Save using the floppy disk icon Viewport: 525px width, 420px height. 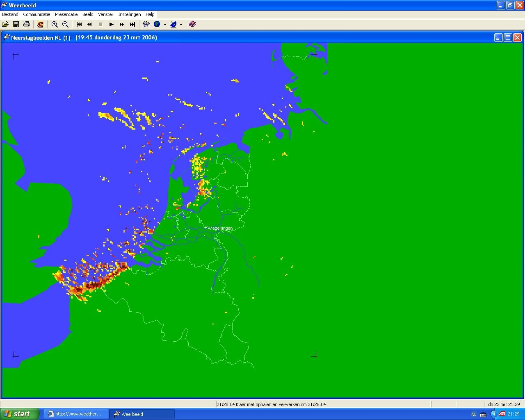click(16, 24)
